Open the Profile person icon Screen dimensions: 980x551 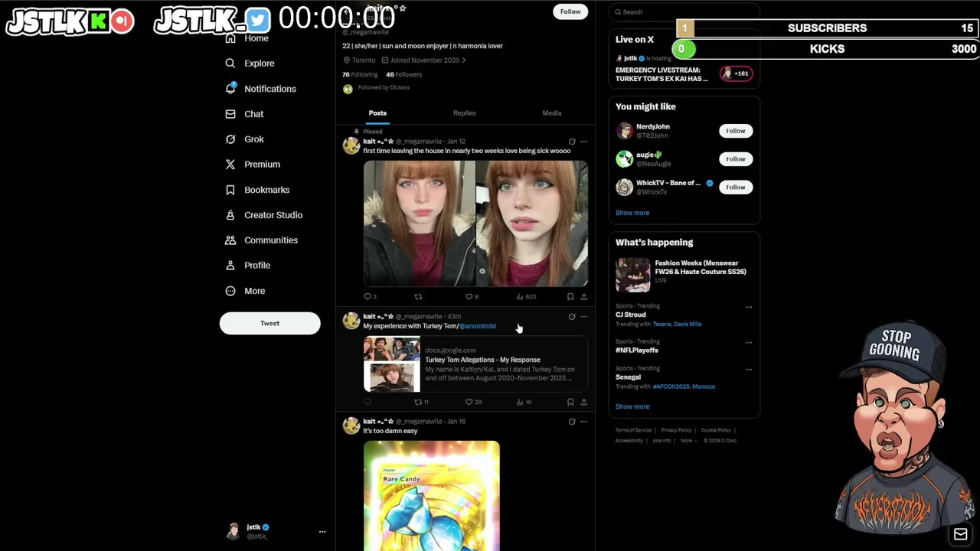coord(230,266)
